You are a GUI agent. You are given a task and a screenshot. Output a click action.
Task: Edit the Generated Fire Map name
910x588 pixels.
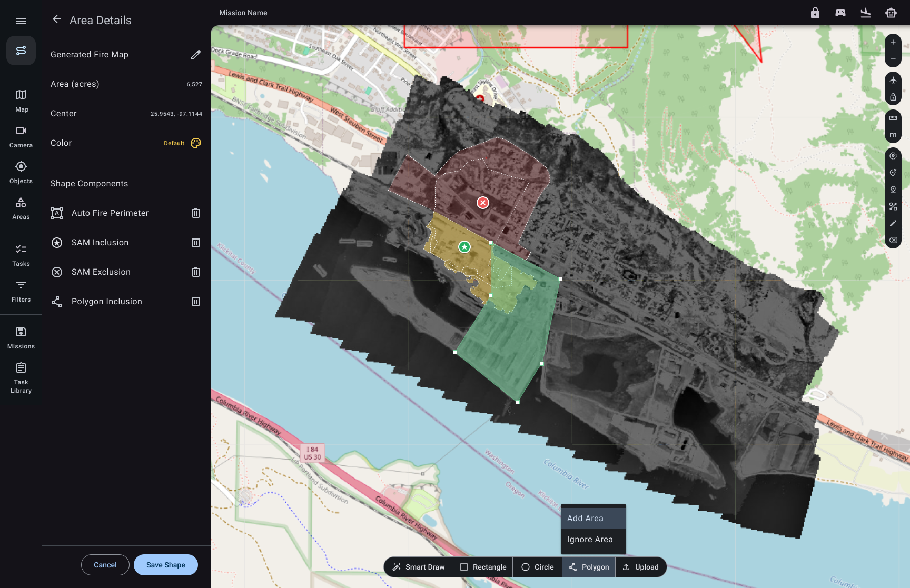point(196,55)
